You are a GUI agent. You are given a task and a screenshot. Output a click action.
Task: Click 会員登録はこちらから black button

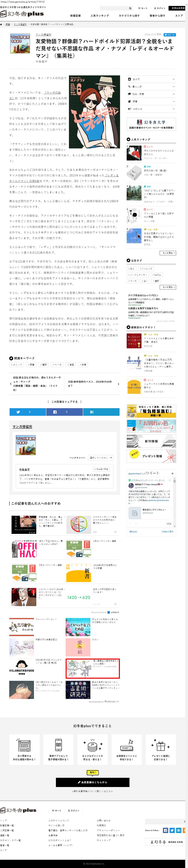point(93,782)
